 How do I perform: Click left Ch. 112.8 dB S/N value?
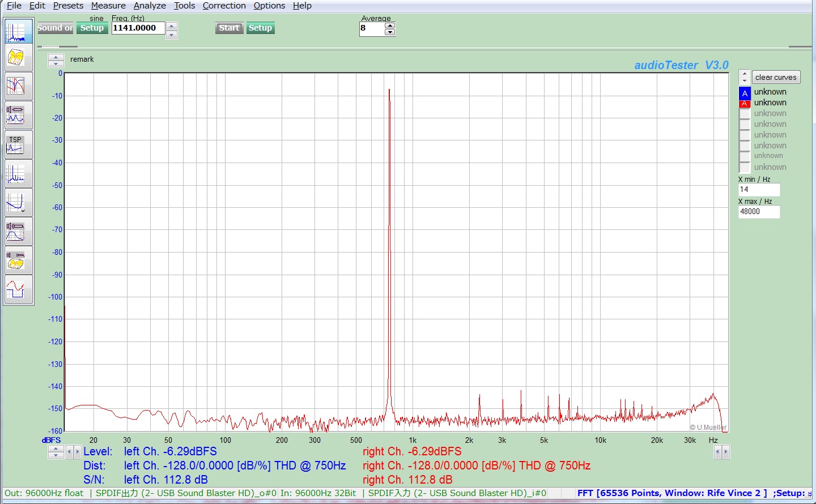[x=166, y=480]
